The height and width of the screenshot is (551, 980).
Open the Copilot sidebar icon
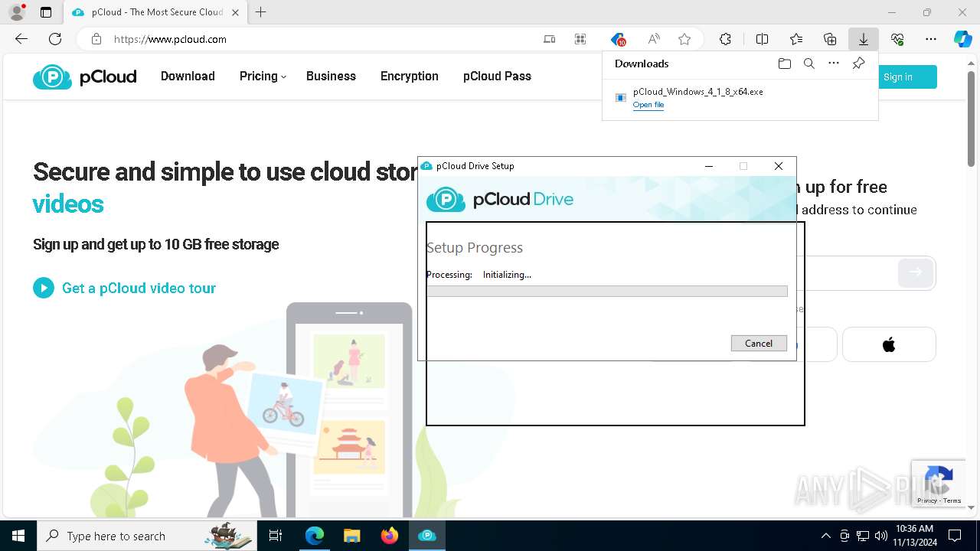tap(963, 39)
